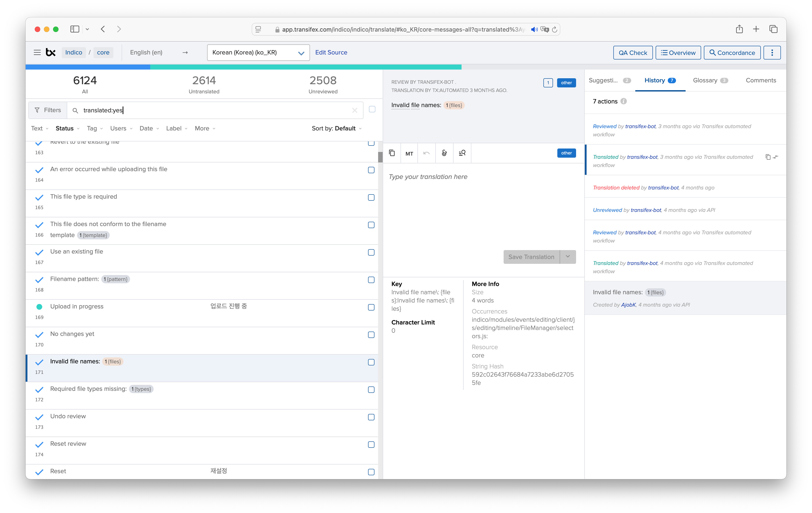
Task: Check the box for string 164
Action: pyautogui.click(x=371, y=170)
